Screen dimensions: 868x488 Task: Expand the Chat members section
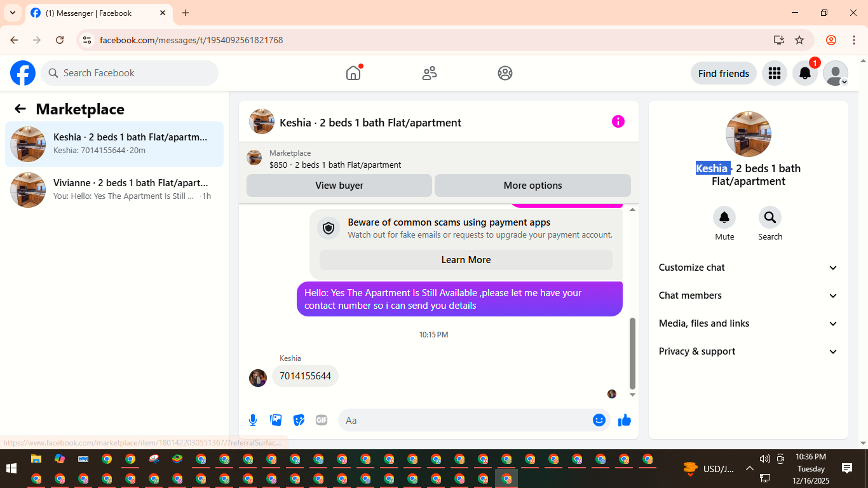[x=749, y=295]
